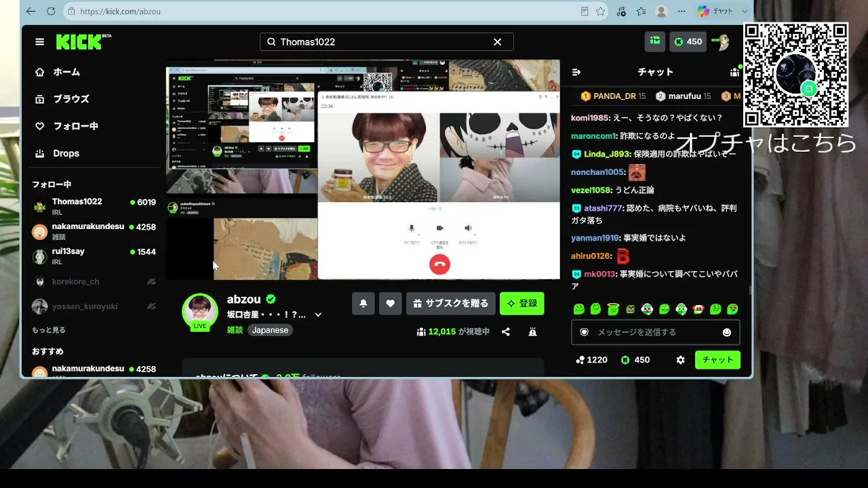Click もっと見る to show more channels
This screenshot has width=868, height=488.
pyautogui.click(x=49, y=330)
